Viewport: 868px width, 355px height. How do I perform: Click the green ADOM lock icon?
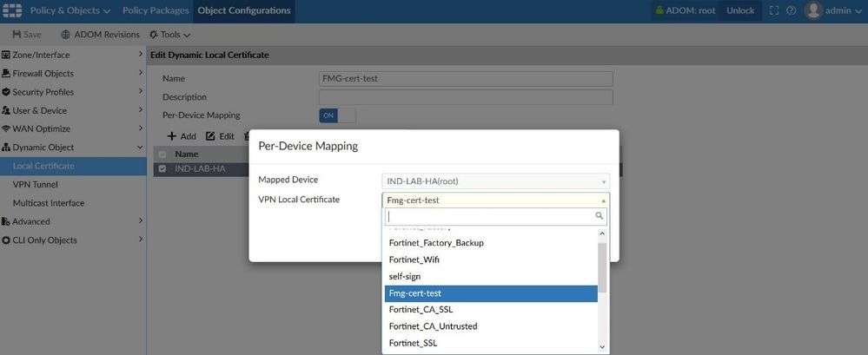660,10
